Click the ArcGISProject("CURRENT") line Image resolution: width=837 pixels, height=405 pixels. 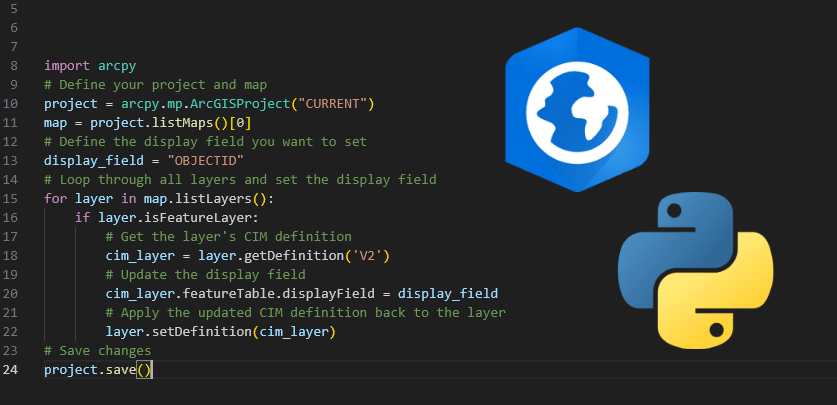pyautogui.click(x=210, y=104)
